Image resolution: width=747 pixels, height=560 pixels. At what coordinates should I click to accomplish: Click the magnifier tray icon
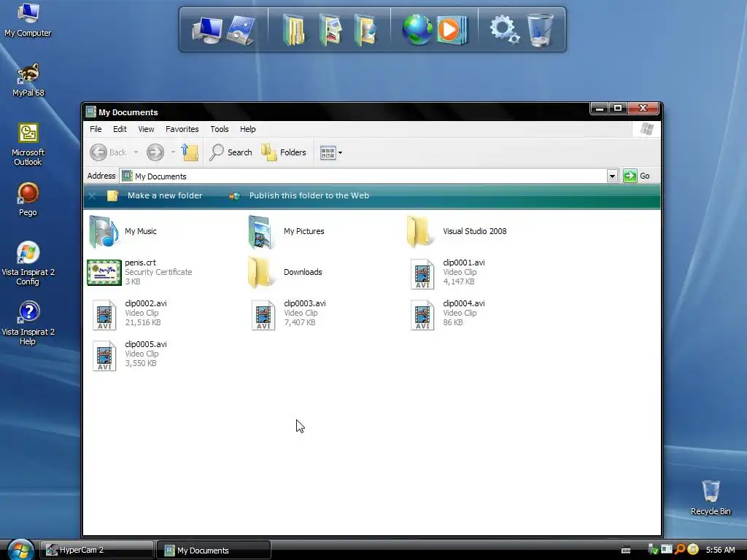click(x=680, y=550)
